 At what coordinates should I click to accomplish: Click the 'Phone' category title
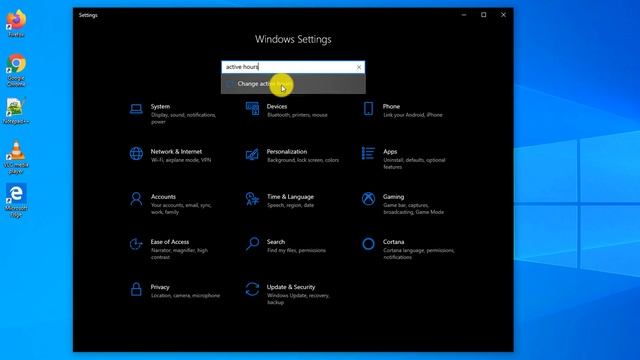click(391, 107)
